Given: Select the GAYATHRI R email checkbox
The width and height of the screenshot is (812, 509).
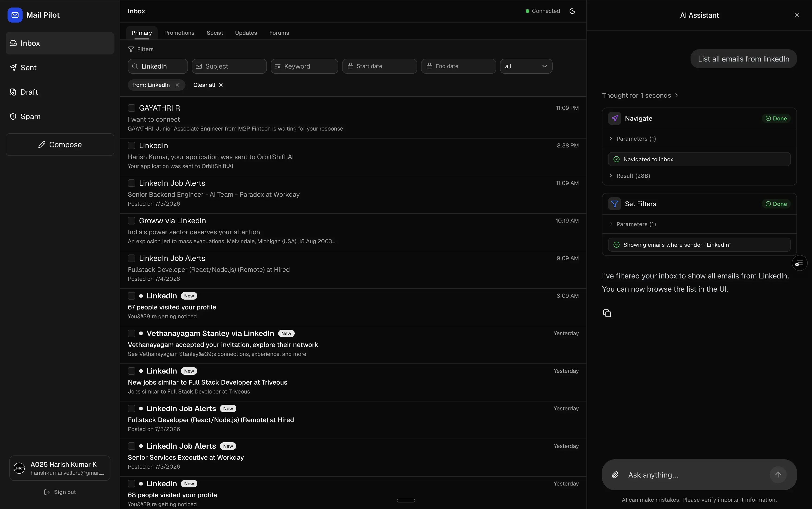Looking at the screenshot, I should tap(132, 108).
